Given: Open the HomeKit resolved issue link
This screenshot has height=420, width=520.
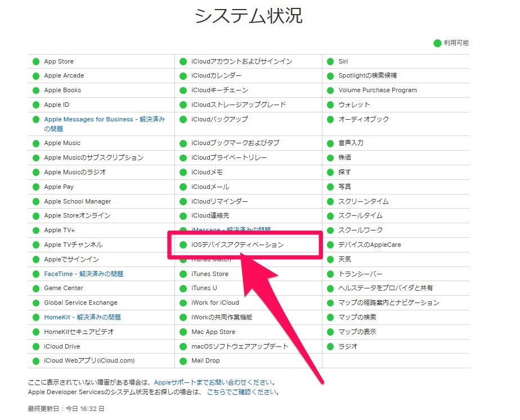Looking at the screenshot, I should pos(82,317).
